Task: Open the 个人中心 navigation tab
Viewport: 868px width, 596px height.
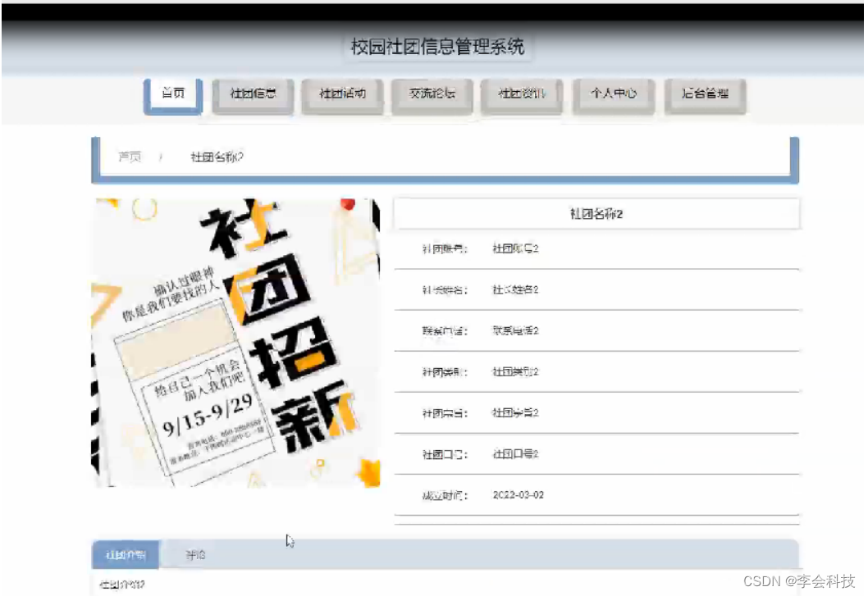Action: tap(614, 96)
